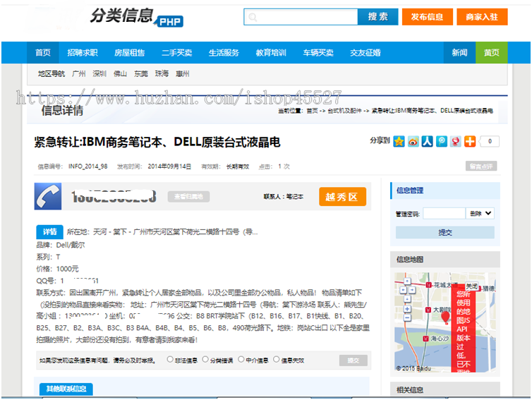Select the blue 详情 tab
This screenshot has width=532, height=400.
point(50,232)
